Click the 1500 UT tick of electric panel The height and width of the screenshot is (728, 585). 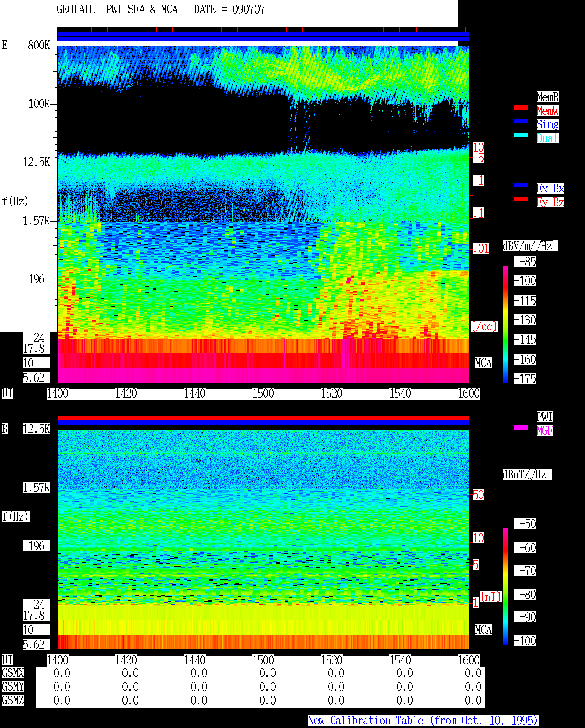[x=263, y=393]
